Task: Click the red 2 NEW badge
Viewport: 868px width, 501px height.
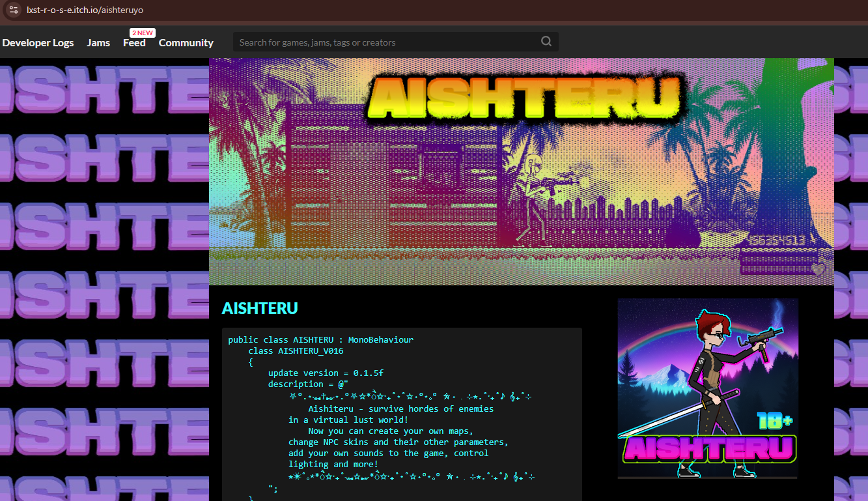Action: pos(142,33)
